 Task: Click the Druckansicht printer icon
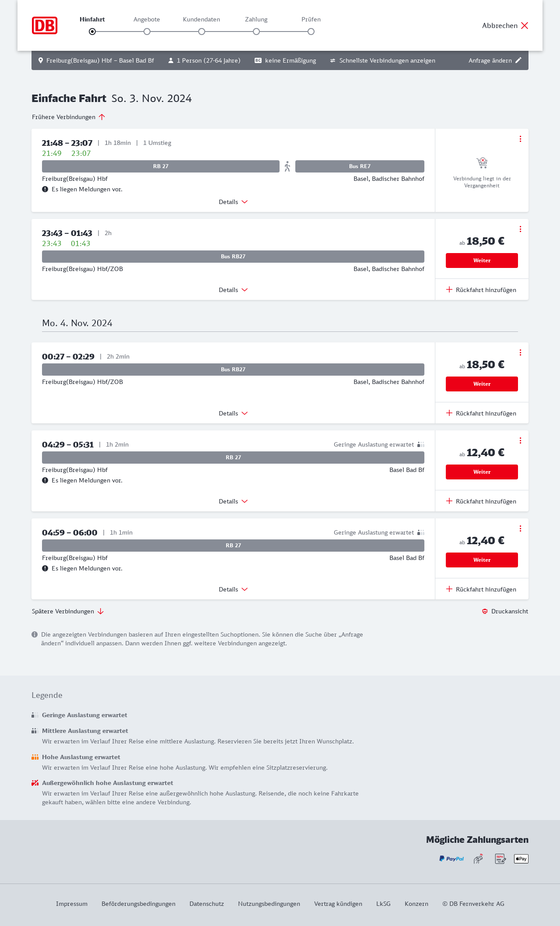point(485,611)
